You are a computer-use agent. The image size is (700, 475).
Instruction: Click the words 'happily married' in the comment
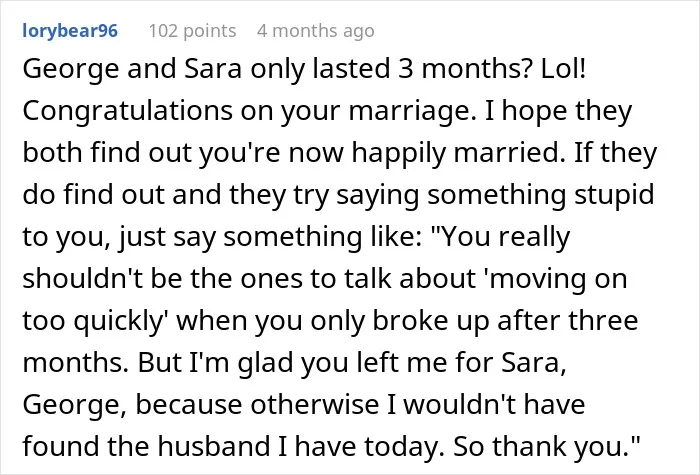(x=455, y=153)
